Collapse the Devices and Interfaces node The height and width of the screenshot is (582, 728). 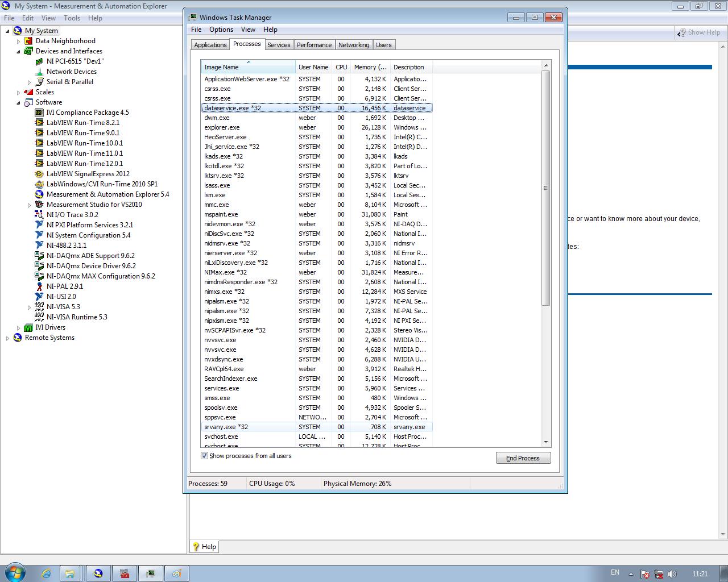pyautogui.click(x=18, y=51)
